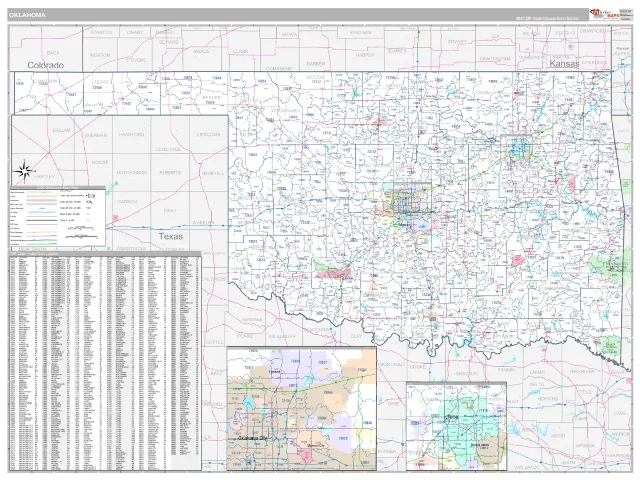
Task: Select the RED RIVER county label
Action: 582,372
